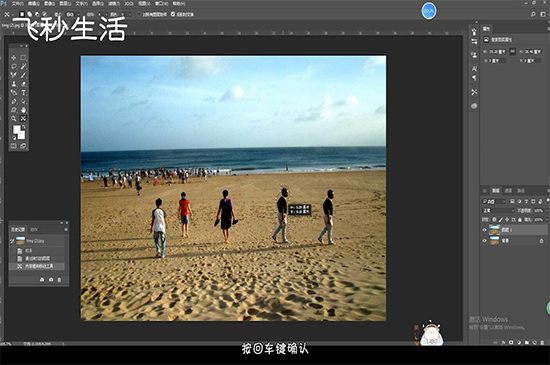Select the 背景 layer thumbnail
550x365 pixels.
(x=494, y=241)
